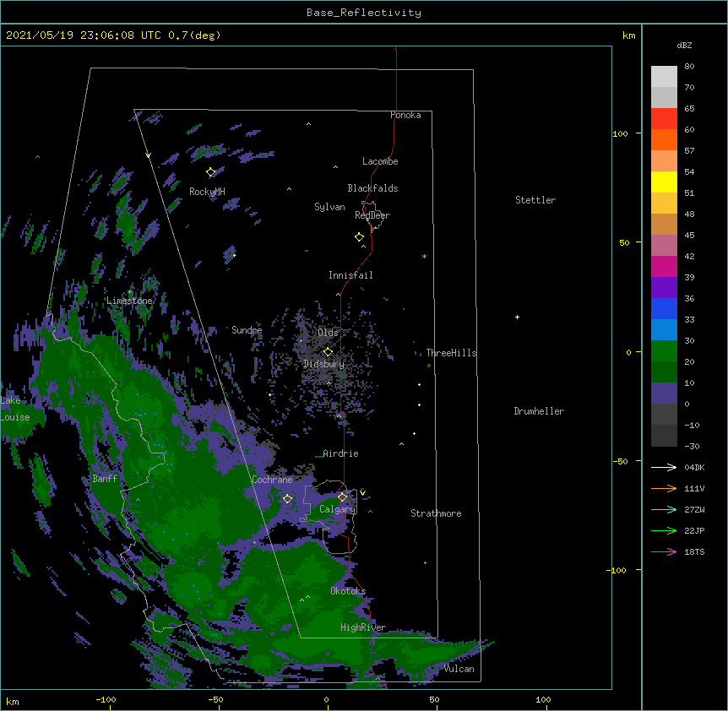Click the HighRiver label
Image resolution: width=728 pixels, height=711 pixels.
pos(363,627)
